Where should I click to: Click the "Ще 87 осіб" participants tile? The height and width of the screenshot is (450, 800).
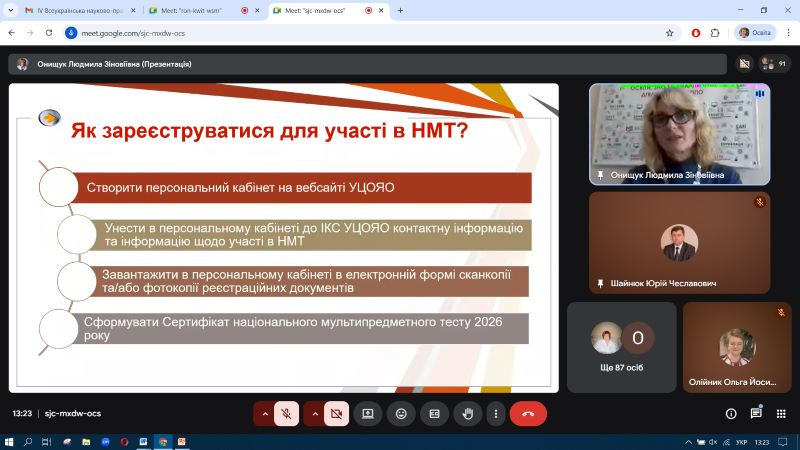pos(621,347)
